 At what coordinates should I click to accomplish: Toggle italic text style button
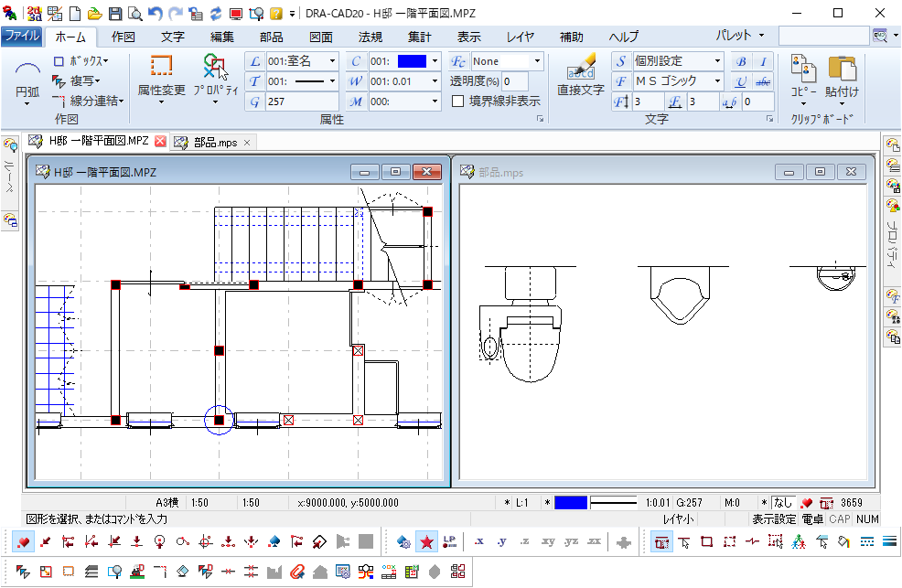tap(763, 61)
